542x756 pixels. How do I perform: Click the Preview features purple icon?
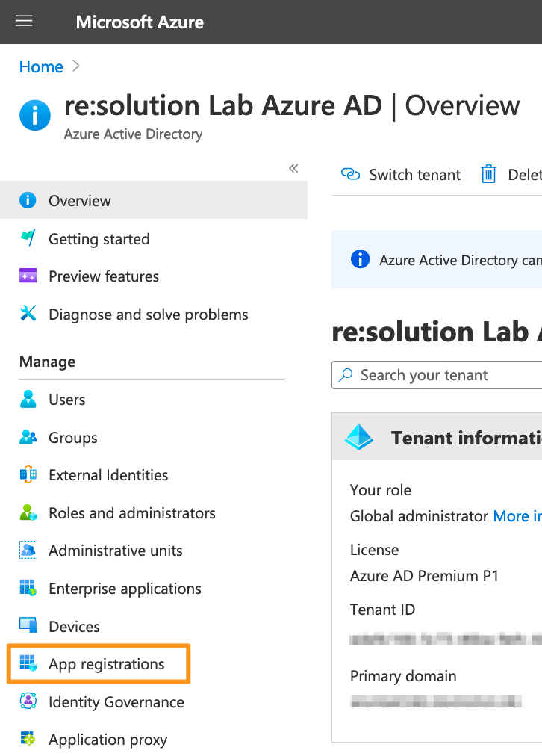[28, 276]
